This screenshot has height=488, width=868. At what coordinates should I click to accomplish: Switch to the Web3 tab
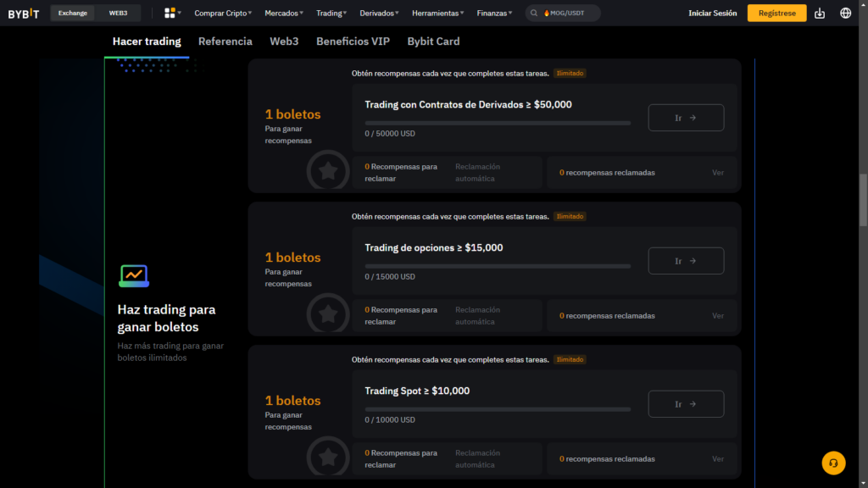[284, 42]
